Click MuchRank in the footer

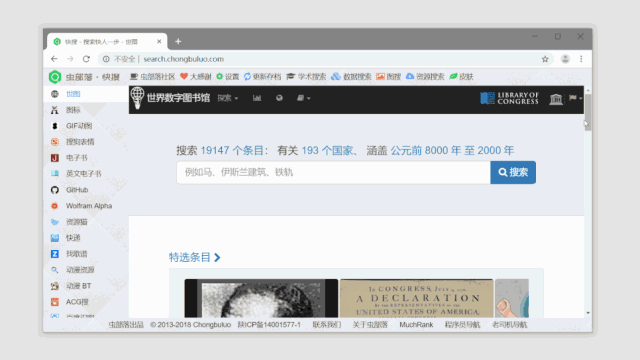[416, 325]
